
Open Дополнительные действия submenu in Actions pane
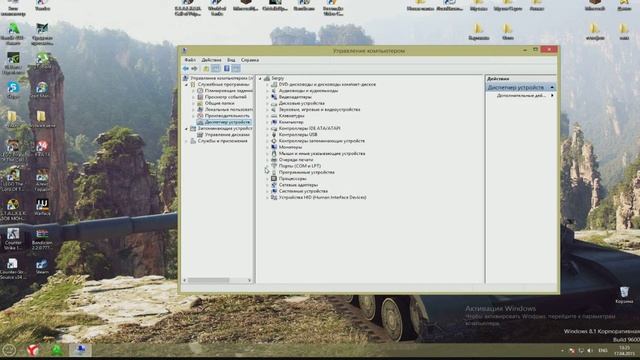click(x=525, y=96)
